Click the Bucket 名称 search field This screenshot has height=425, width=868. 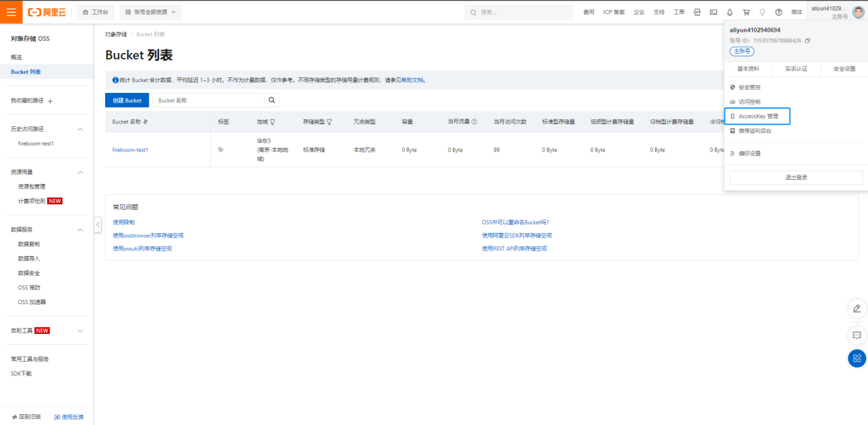(x=208, y=100)
